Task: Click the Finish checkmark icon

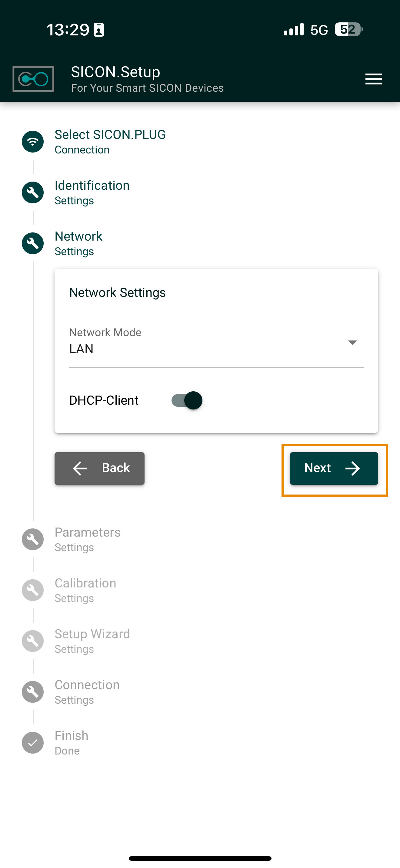Action: click(x=33, y=743)
